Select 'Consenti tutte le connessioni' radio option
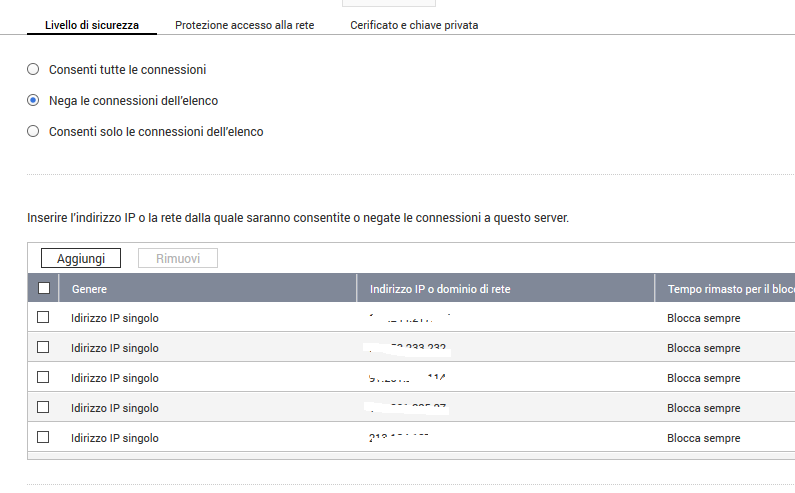Screen dimensions: 795x493 click(x=33, y=70)
